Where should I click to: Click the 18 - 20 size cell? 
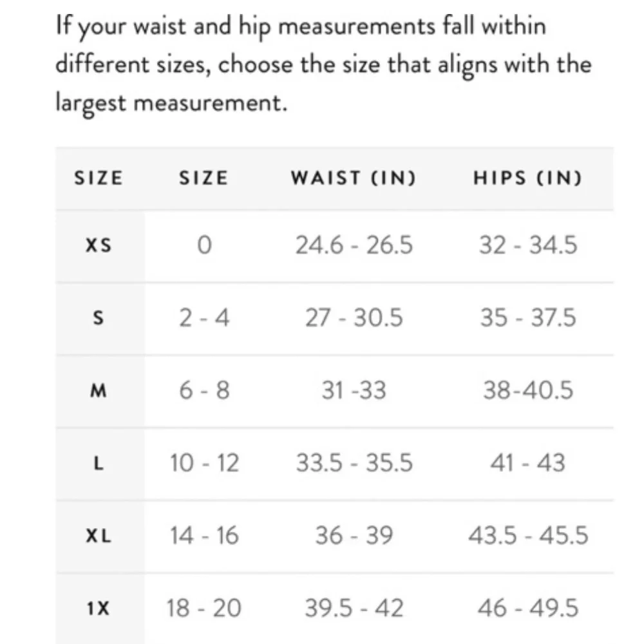(204, 609)
